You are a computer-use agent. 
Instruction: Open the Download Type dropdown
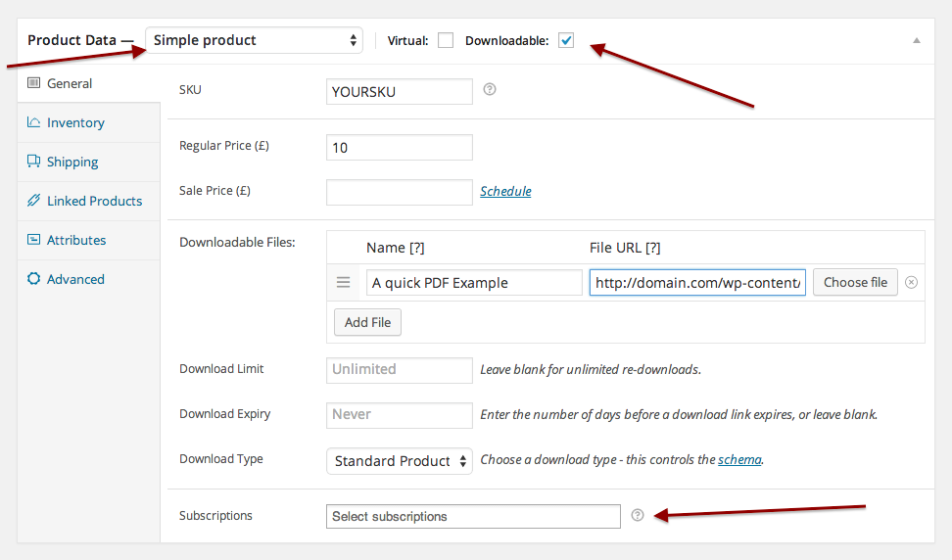tap(399, 461)
